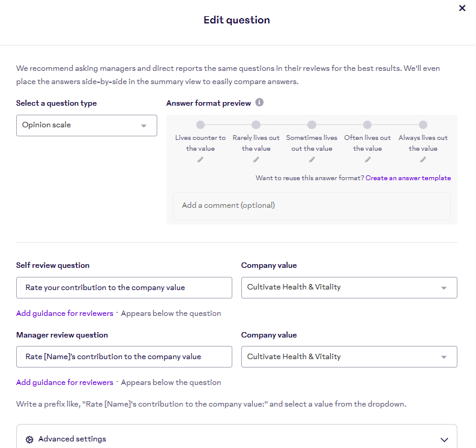Select the 'Sometimes lives out the value' scale point
The width and height of the screenshot is (476, 448).
(x=312, y=125)
